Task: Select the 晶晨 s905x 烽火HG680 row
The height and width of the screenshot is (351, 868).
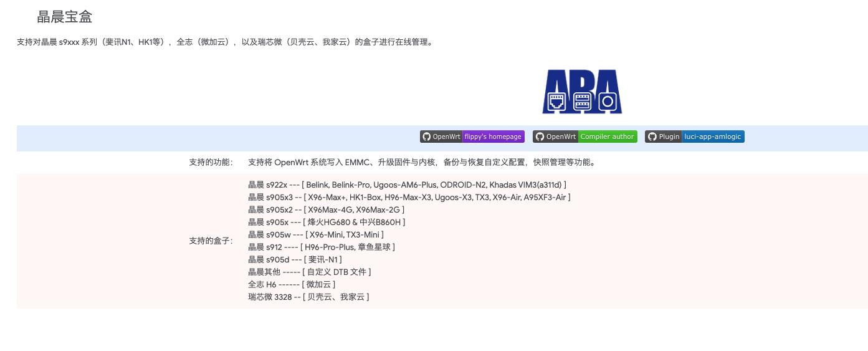Action: (x=327, y=222)
